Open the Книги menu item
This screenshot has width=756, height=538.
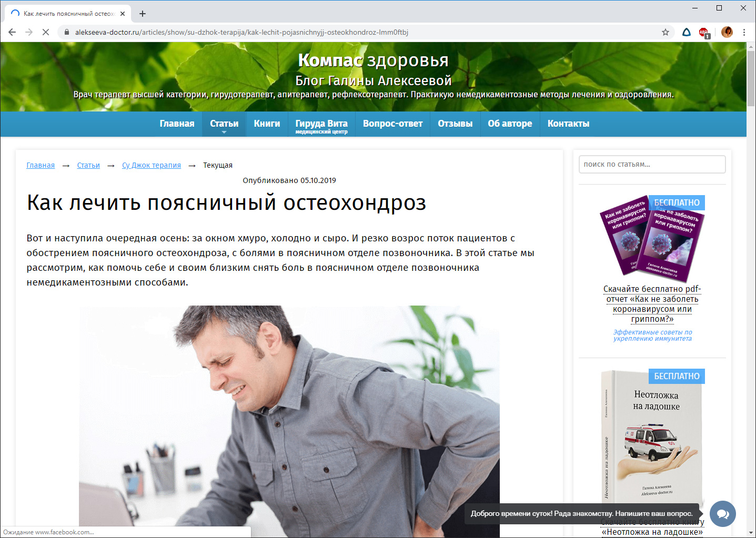click(x=267, y=124)
